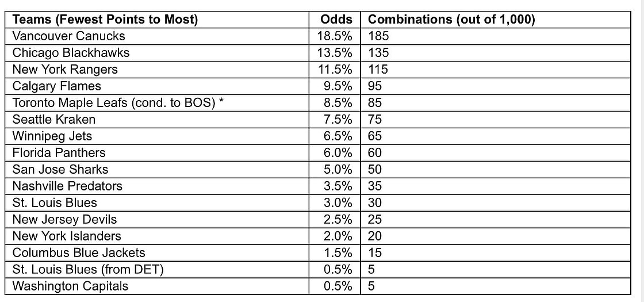Select the Calgary Flames team name
Viewport: 644px width, 302px height.
tap(57, 86)
